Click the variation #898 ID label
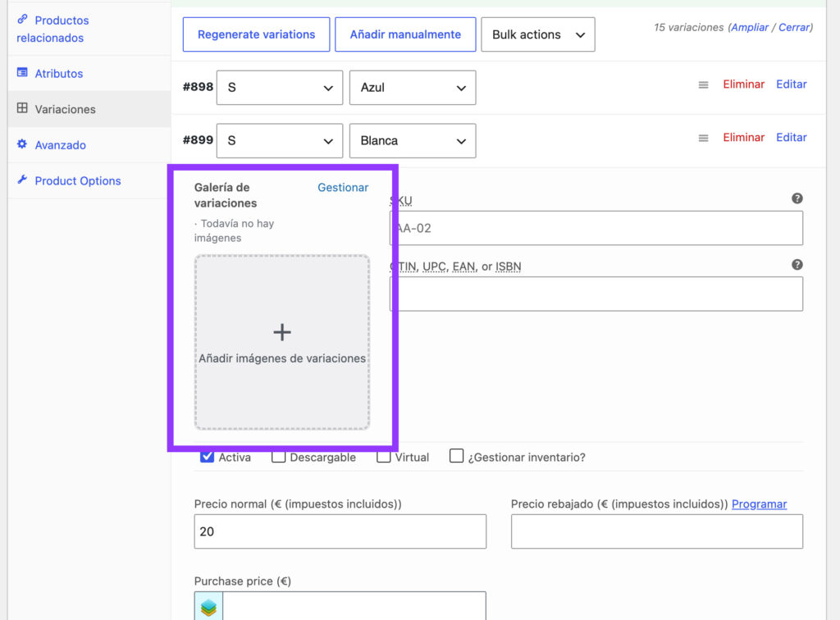 pyautogui.click(x=198, y=87)
